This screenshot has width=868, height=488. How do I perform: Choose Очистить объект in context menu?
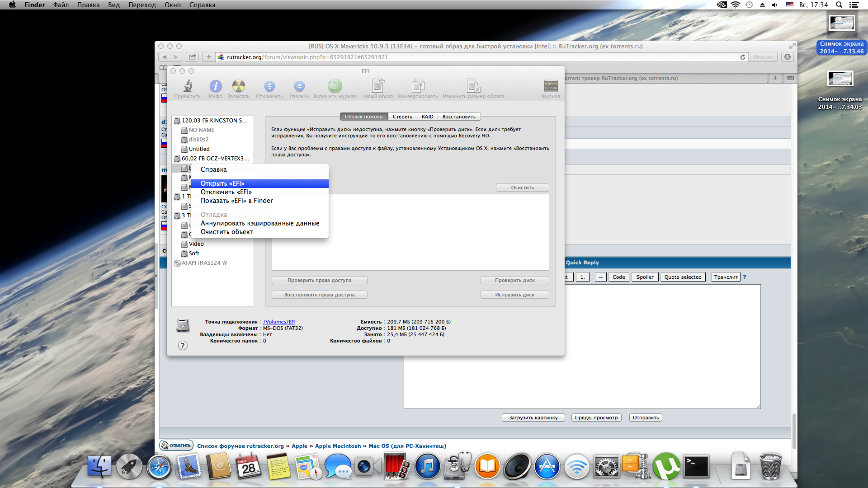(x=260, y=232)
